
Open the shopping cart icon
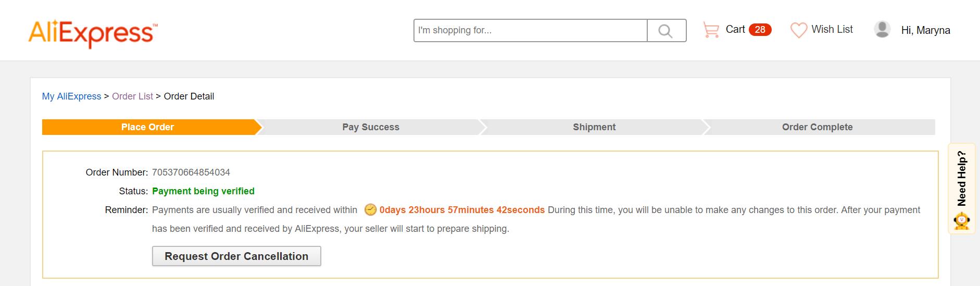(x=711, y=30)
